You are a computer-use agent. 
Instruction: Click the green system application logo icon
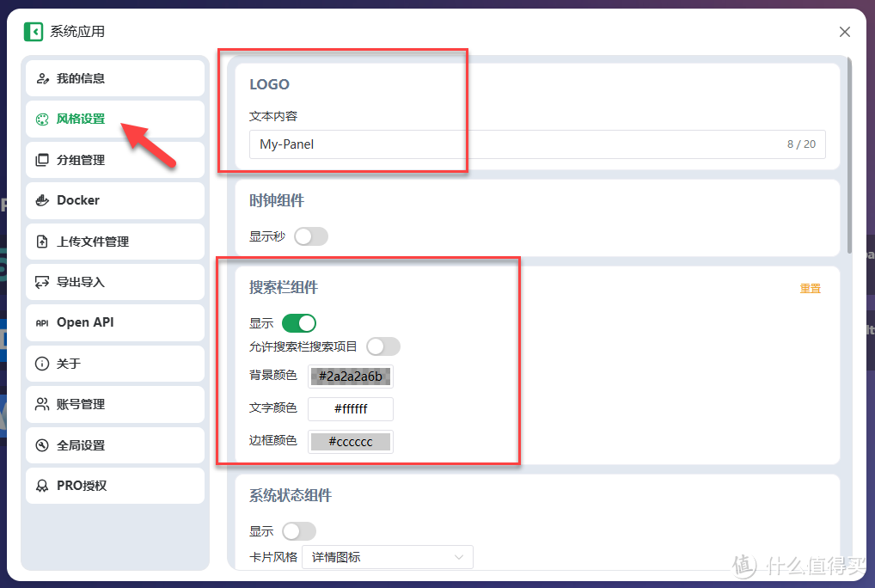[x=34, y=32]
